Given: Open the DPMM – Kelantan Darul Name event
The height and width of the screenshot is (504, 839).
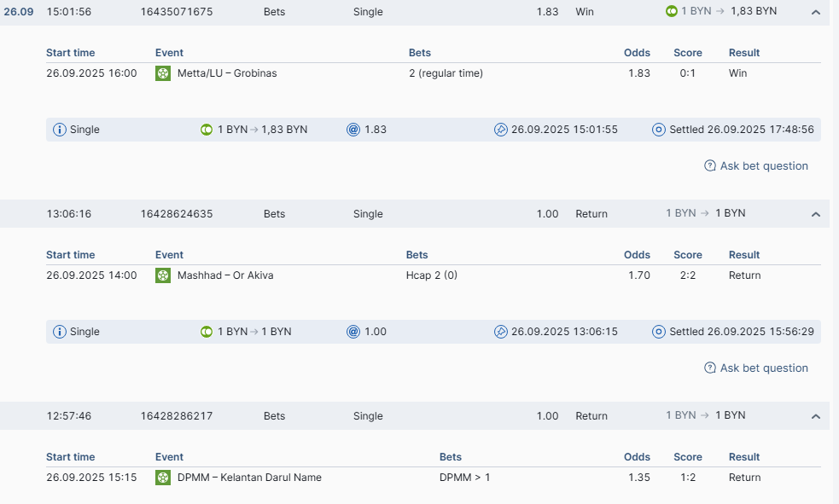Looking at the screenshot, I should click(249, 478).
